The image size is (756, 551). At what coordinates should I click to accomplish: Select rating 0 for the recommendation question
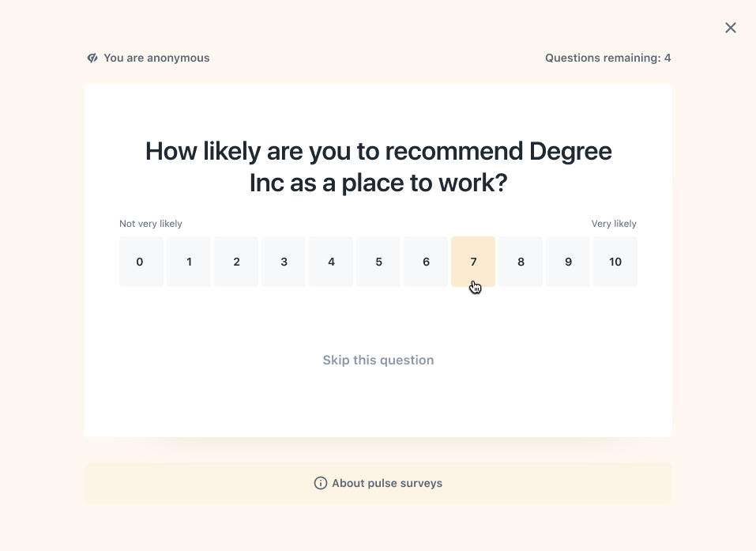(141, 262)
